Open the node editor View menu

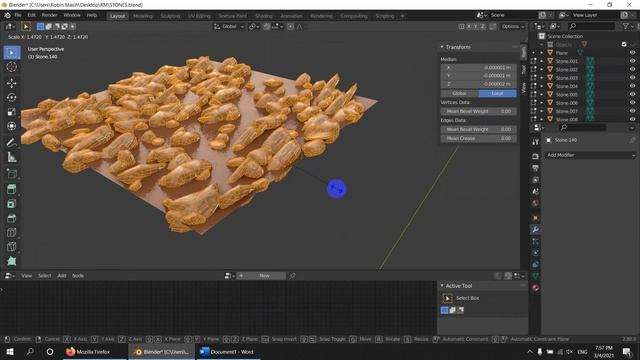(x=27, y=276)
